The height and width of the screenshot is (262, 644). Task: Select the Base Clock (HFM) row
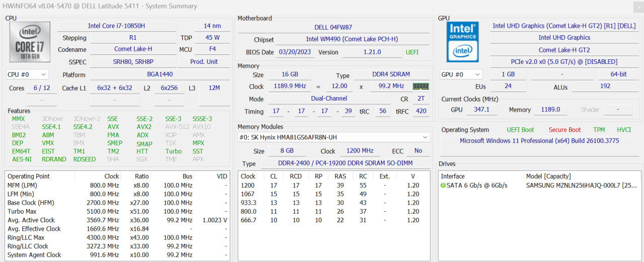tap(117, 203)
